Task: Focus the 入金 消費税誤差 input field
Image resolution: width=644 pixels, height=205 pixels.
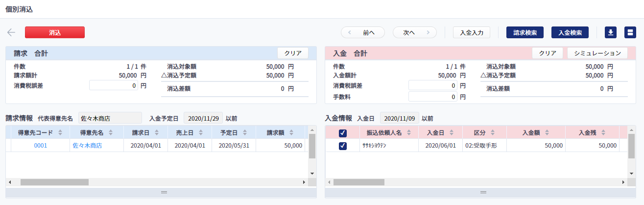Action: [x=433, y=85]
